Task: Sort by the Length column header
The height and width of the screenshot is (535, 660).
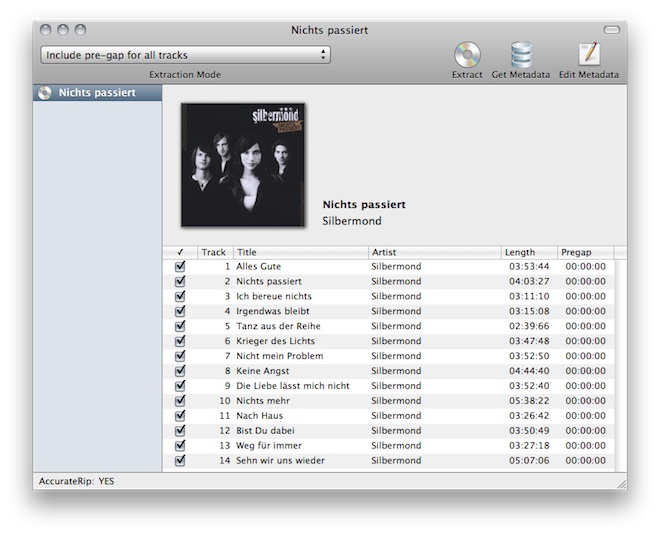Action: pos(529,252)
